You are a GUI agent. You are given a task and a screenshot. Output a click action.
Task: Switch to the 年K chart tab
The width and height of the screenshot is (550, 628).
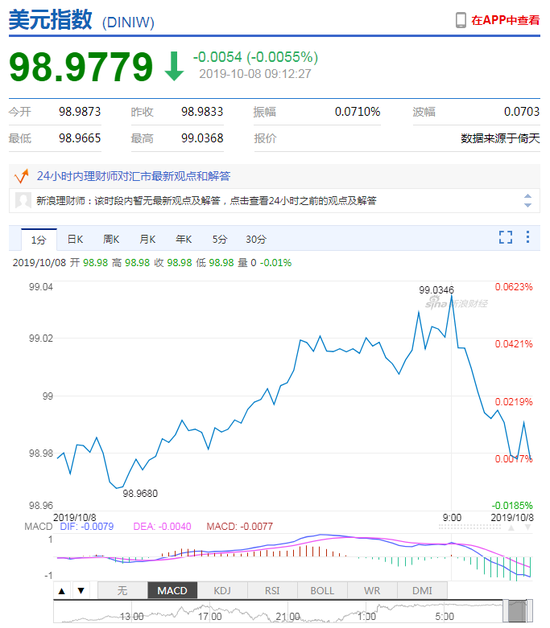click(183, 240)
